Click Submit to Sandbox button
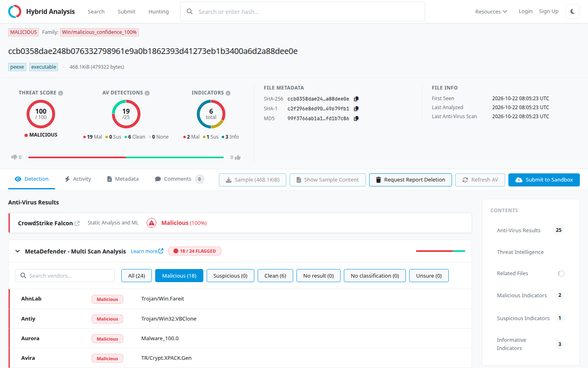This screenshot has height=368, width=588. [x=544, y=180]
